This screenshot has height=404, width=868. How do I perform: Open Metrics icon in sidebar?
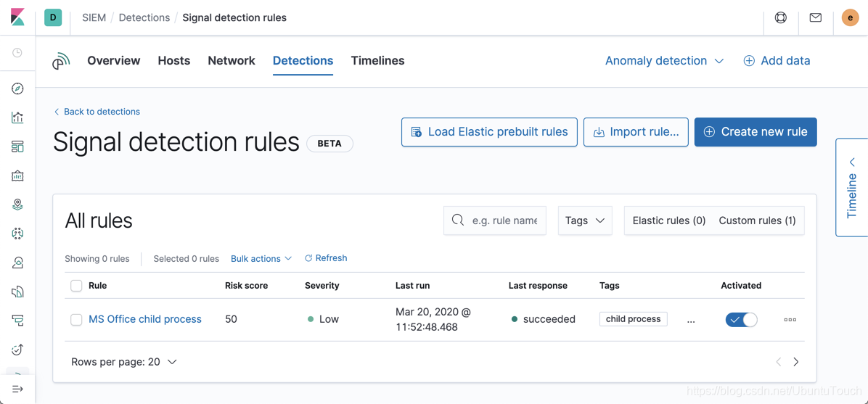point(17,263)
